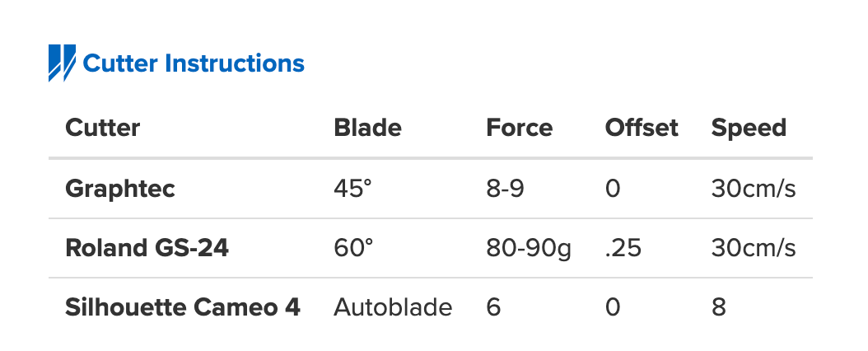Image resolution: width=868 pixels, height=351 pixels.
Task: Click Silhouette Cameo 4's force value 6
Action: pos(493,307)
